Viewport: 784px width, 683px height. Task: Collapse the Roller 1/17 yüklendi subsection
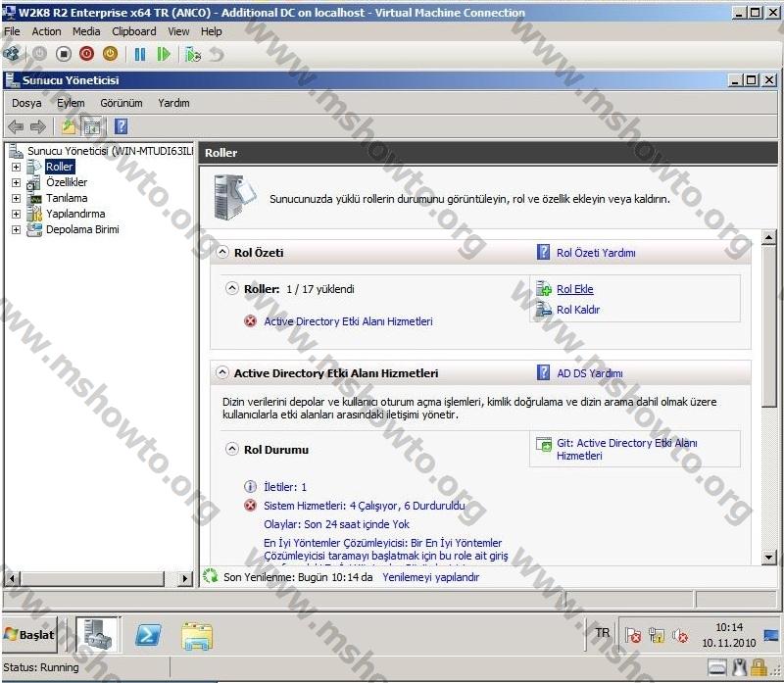(232, 288)
